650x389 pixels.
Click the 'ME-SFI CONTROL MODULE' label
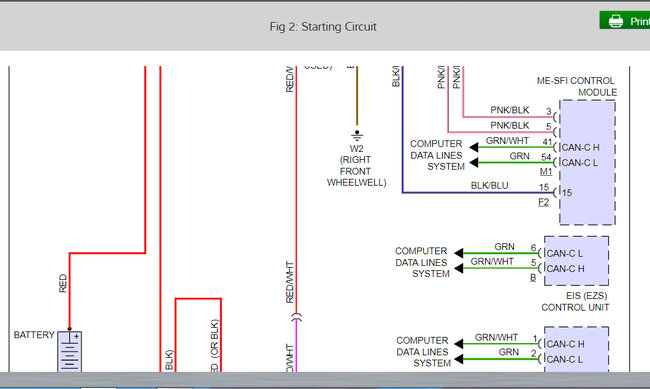(576, 86)
